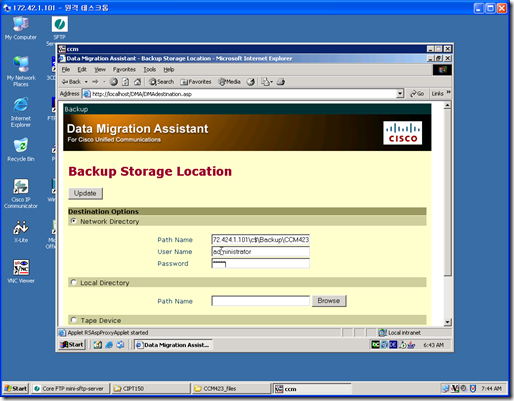Switch to Core FTP mini-sftp-server taskbar item
514x401 pixels.
70,389
